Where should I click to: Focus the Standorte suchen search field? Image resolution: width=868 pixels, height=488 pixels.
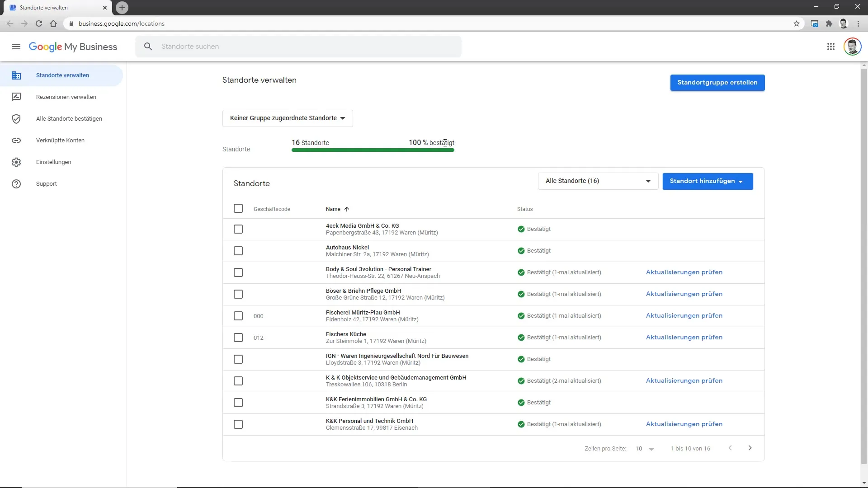tap(298, 47)
